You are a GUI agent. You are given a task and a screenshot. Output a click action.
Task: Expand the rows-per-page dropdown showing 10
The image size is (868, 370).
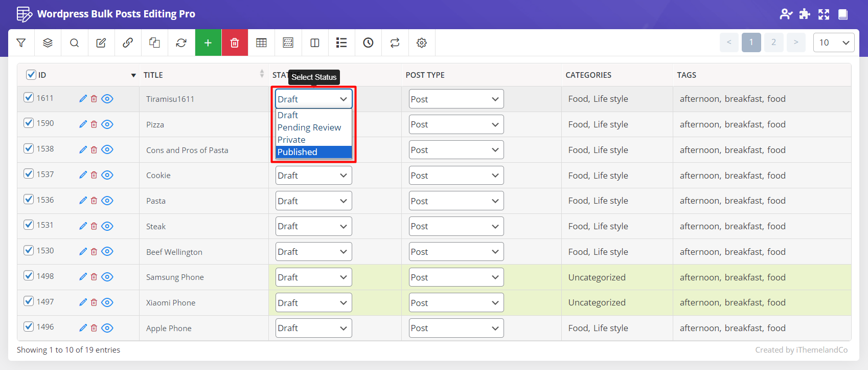[833, 42]
